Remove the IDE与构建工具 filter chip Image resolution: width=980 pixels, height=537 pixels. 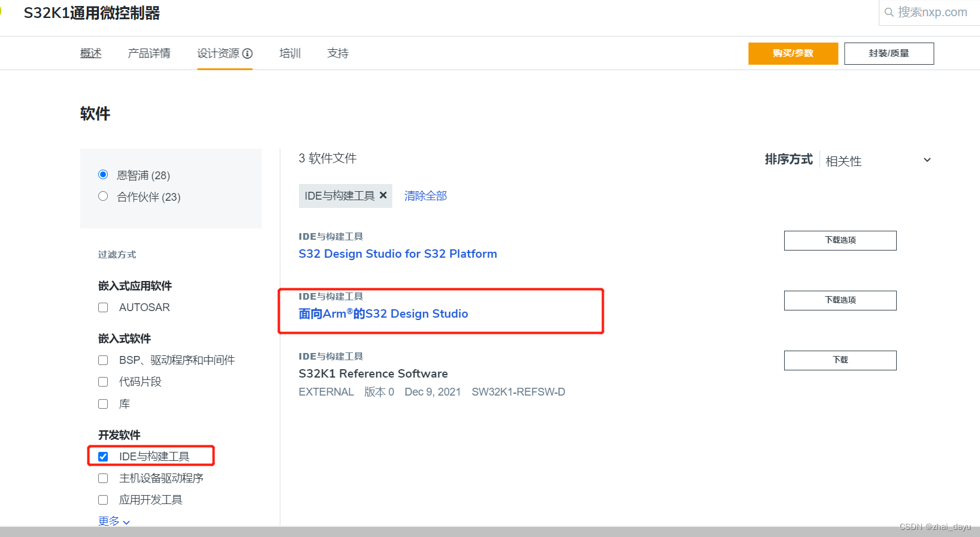pyautogui.click(x=383, y=195)
